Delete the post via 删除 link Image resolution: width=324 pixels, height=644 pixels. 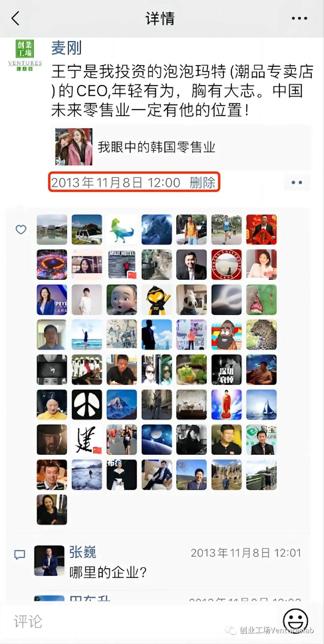click(x=202, y=182)
